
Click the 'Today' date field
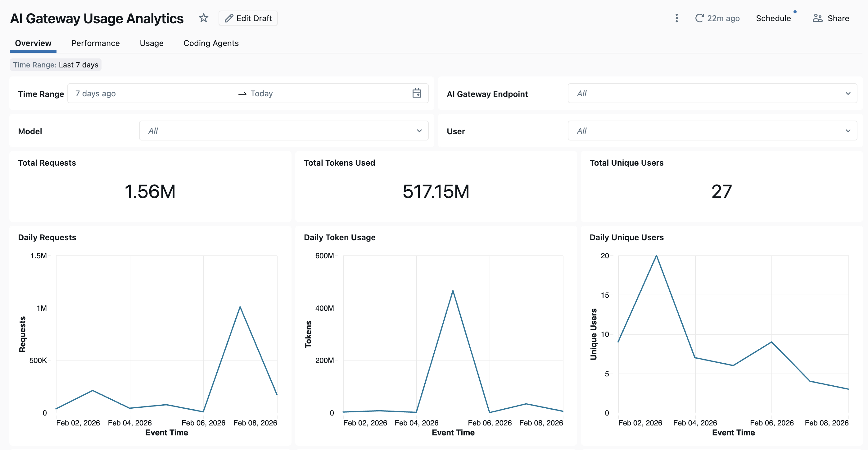[x=261, y=94]
